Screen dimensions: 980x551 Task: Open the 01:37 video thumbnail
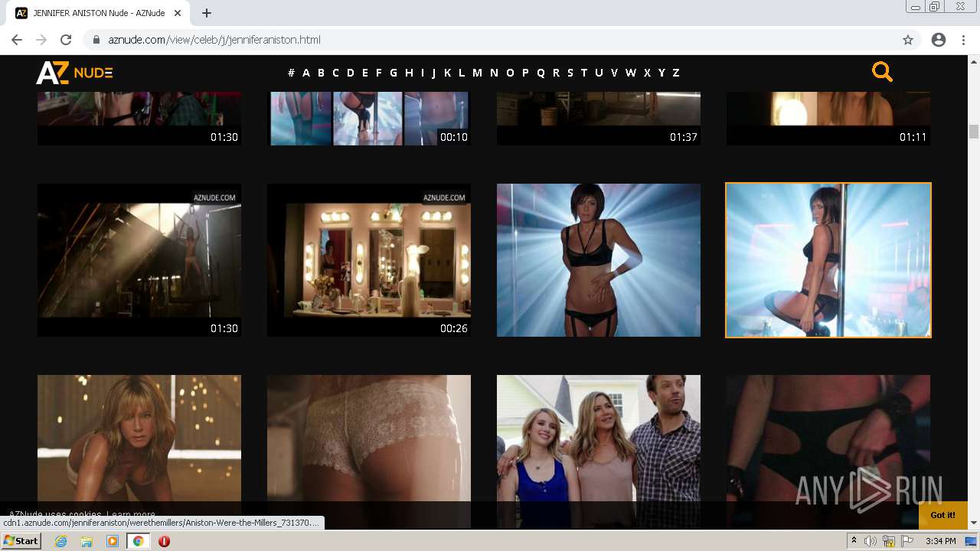[599, 119]
